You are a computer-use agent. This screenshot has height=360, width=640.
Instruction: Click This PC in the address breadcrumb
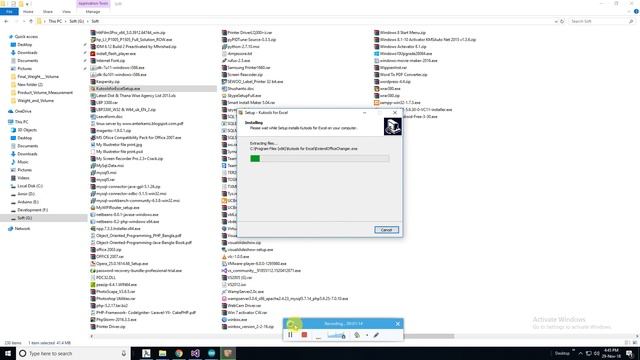[55, 21]
